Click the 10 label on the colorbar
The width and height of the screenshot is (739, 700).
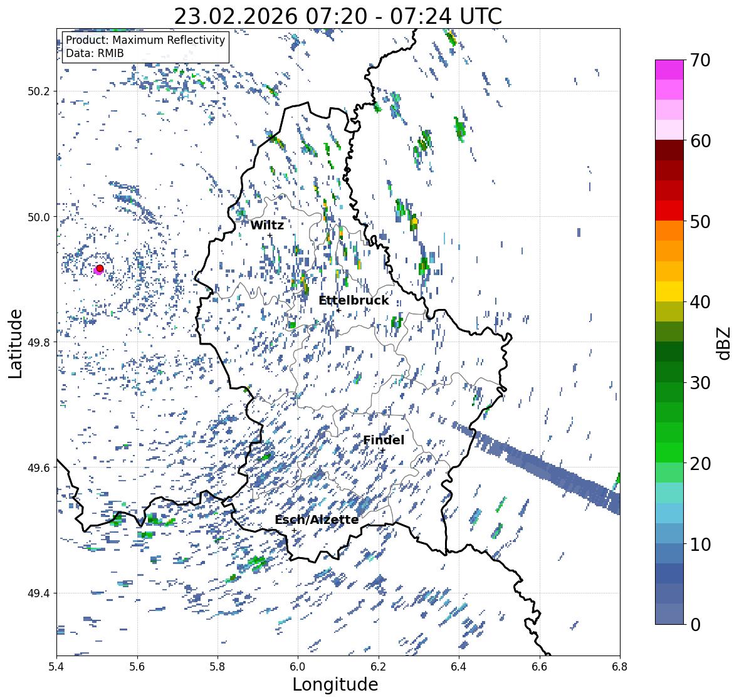(x=700, y=544)
